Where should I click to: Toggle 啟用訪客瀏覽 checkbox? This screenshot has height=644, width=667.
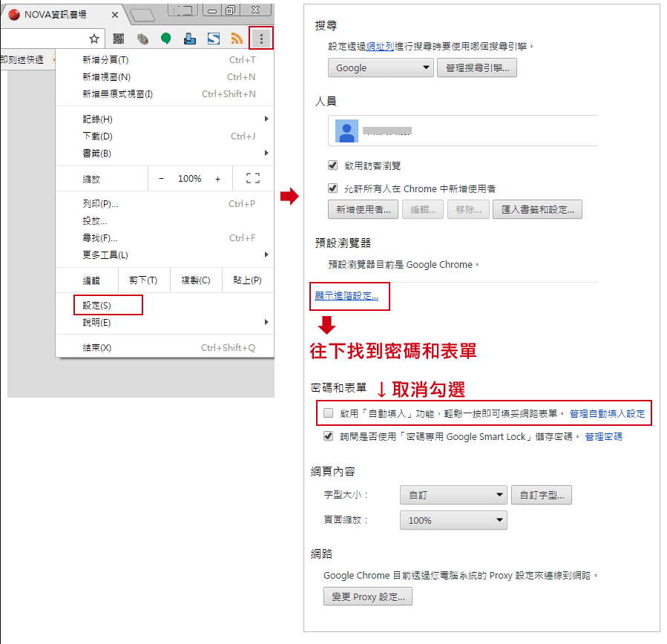[332, 165]
